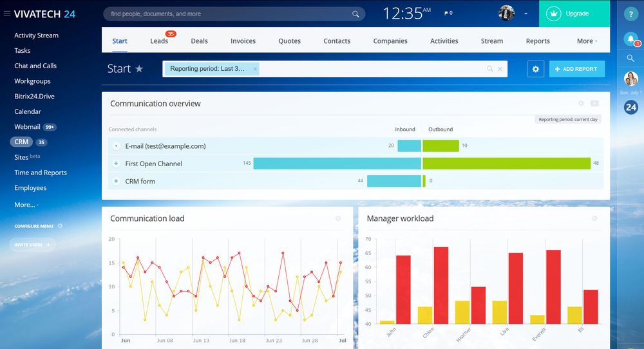Click the hamburger menu icon beside VIVATECH
Image resolution: width=644 pixels, height=349 pixels.
(7, 14)
